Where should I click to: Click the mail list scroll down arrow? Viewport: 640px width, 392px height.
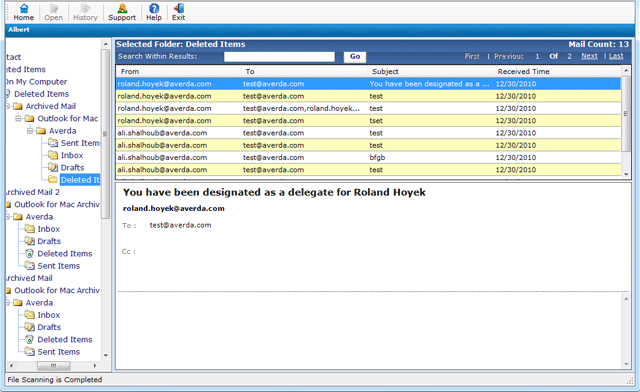coord(626,174)
